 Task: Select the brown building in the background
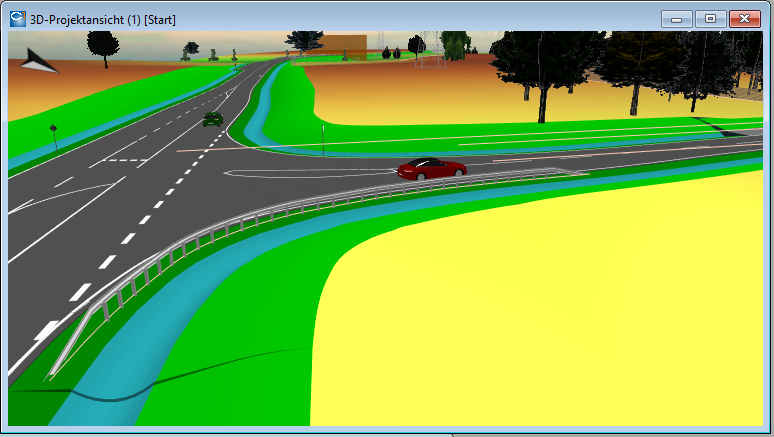[x=343, y=46]
